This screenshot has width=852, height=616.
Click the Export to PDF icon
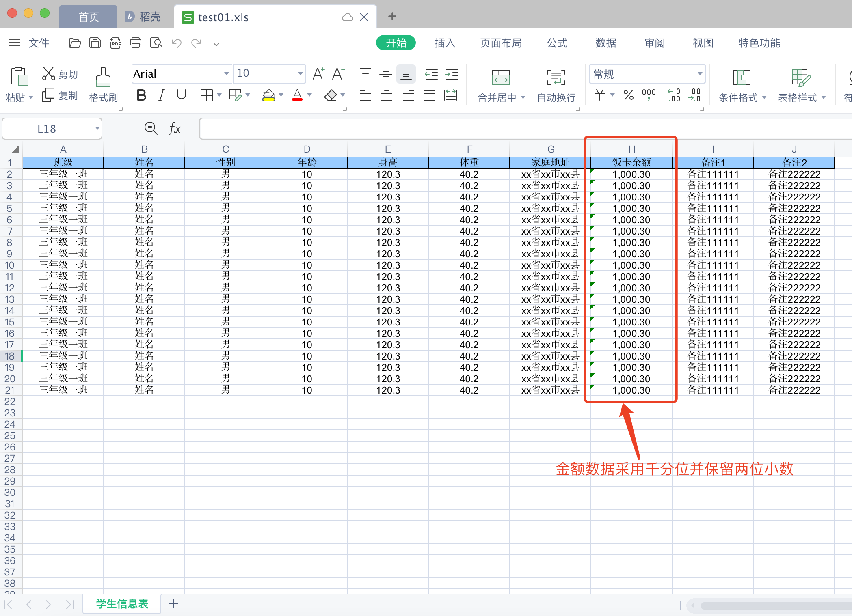pos(115,43)
